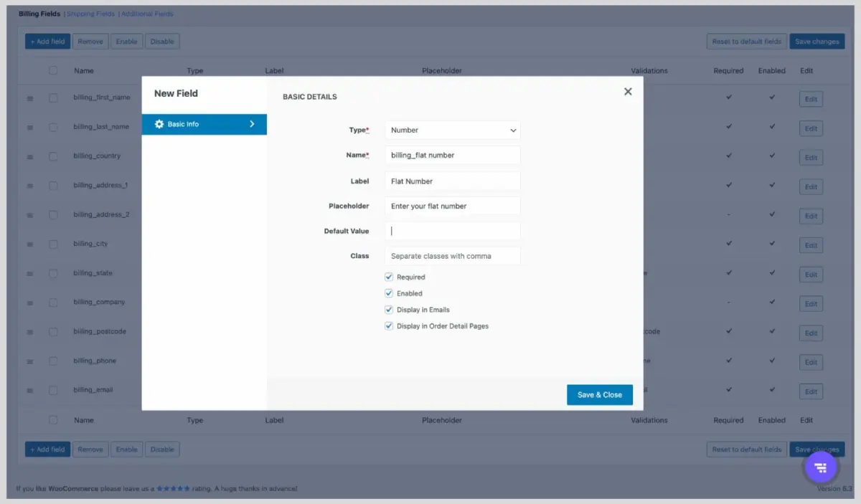Click drag handle for billing_company row
The width and height of the screenshot is (861, 504).
[30, 303]
